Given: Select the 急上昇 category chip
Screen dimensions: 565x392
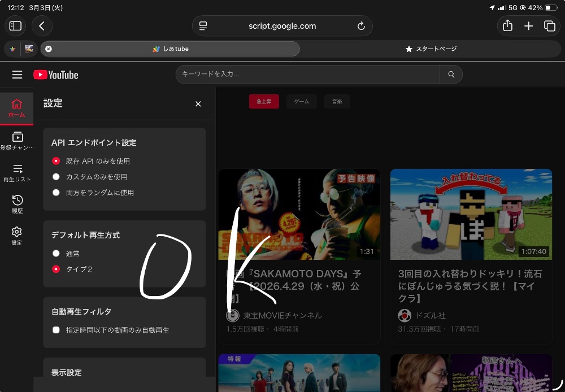Looking at the screenshot, I should [x=264, y=102].
